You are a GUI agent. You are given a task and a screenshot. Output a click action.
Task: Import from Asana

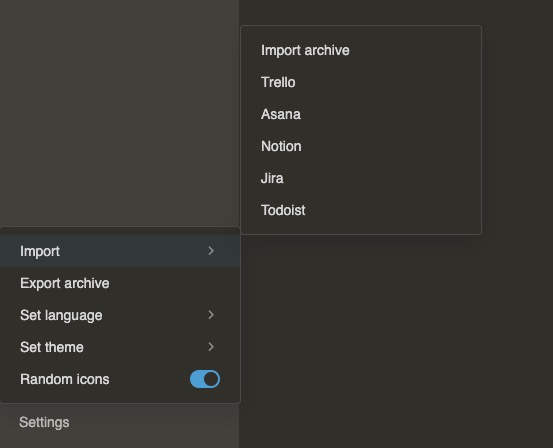pos(361,114)
